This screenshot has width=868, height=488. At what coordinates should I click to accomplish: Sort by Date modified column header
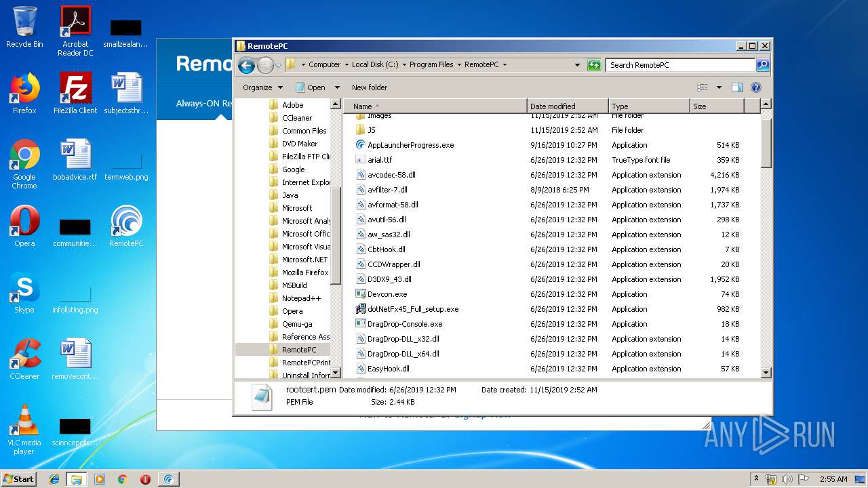567,106
